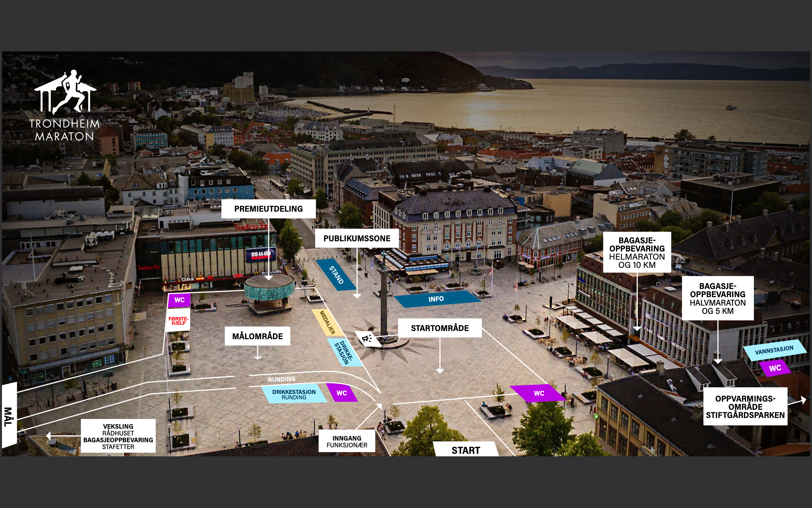Click the PUBLIKUMSSONE label

pyautogui.click(x=357, y=238)
